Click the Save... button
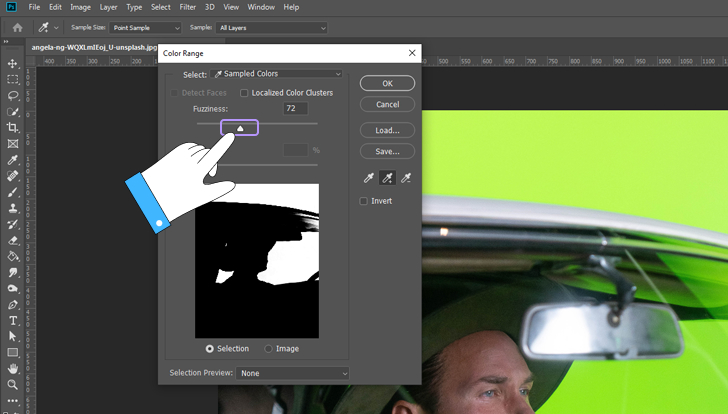This screenshot has width=728, height=414. pyautogui.click(x=387, y=151)
